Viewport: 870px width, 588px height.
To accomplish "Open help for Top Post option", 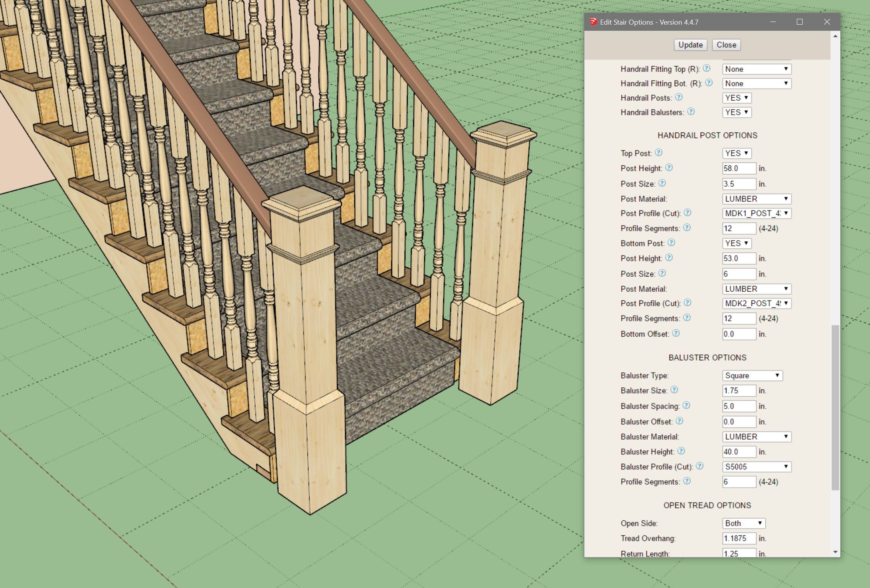I will coord(659,153).
